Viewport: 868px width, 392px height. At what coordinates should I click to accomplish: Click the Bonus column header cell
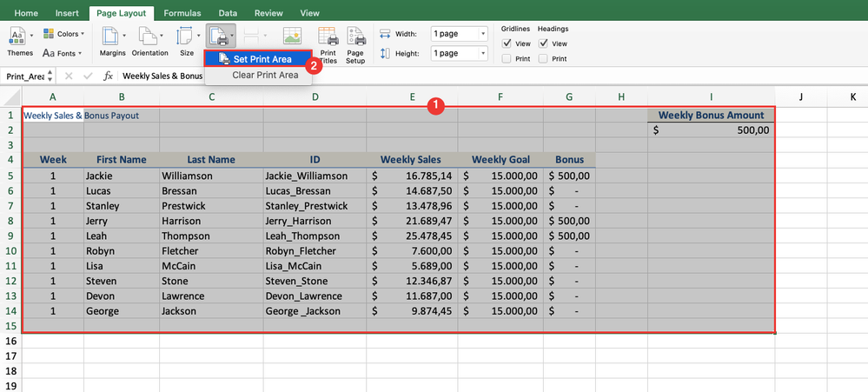click(570, 160)
